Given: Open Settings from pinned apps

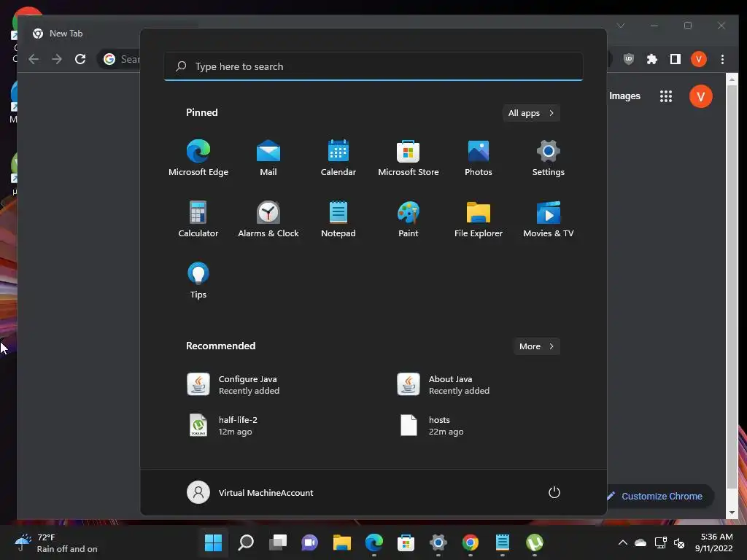Looking at the screenshot, I should pyautogui.click(x=549, y=157).
